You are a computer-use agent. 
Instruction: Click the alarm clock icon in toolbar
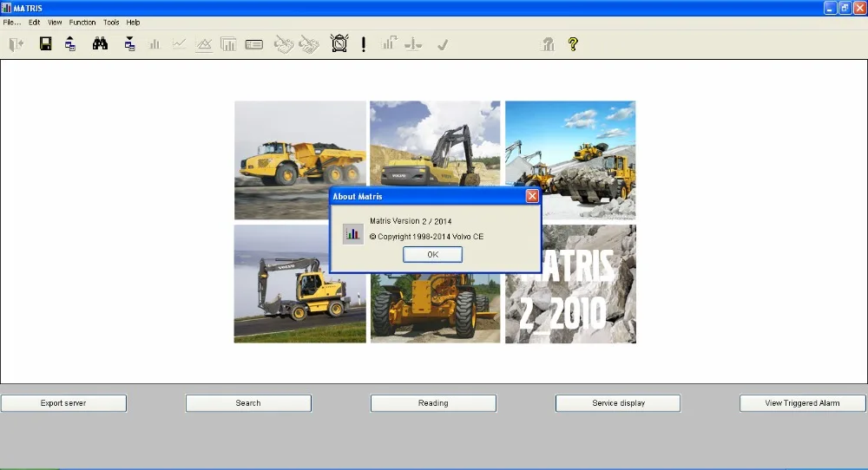pos(339,43)
